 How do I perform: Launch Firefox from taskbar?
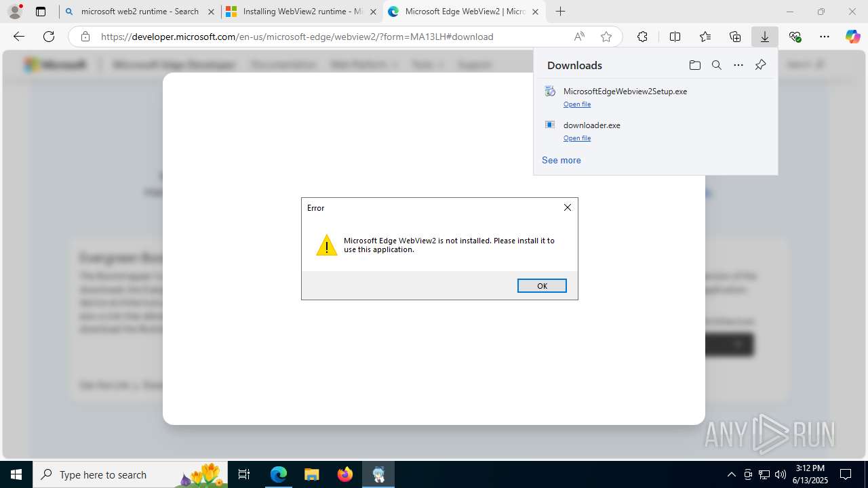(345, 474)
